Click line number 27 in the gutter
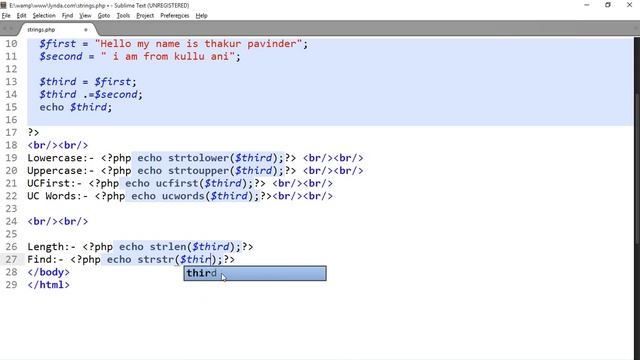This screenshot has width=640, height=360. [11, 259]
